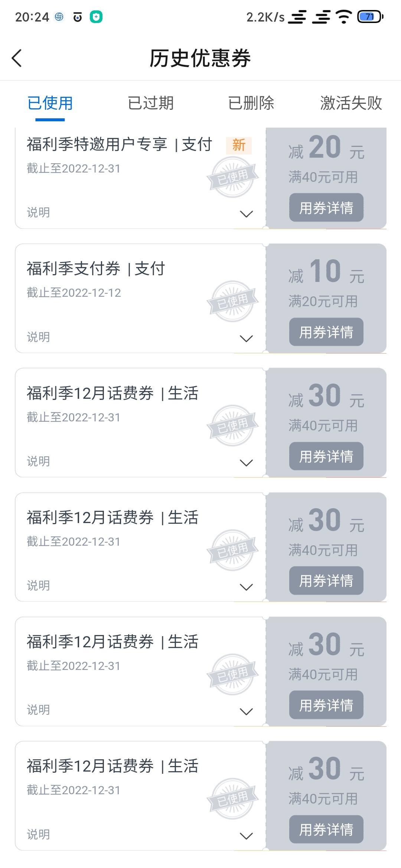Tap the Wi-Fi status icon
This screenshot has height=868, width=401.
(x=344, y=17)
